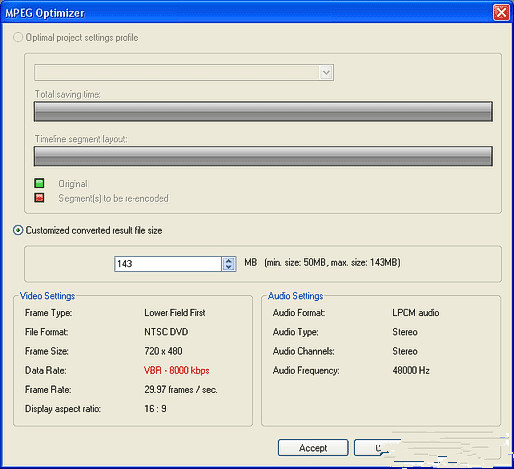Click the 720 x 480 frame size value
Screen dimensions: 514x469
coord(163,351)
